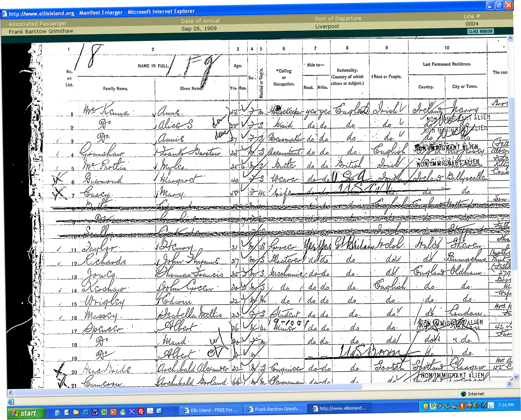
Task: Select the http://www.ellisisland taskbar window
Action: click(339, 408)
